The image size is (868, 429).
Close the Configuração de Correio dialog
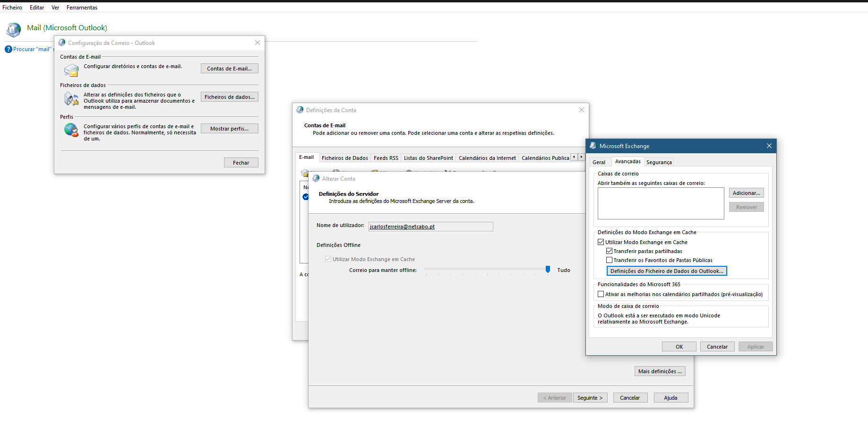(x=258, y=43)
